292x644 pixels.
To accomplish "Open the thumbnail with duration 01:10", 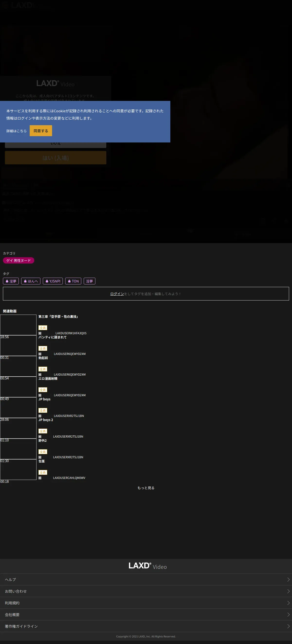I will 18,428.
